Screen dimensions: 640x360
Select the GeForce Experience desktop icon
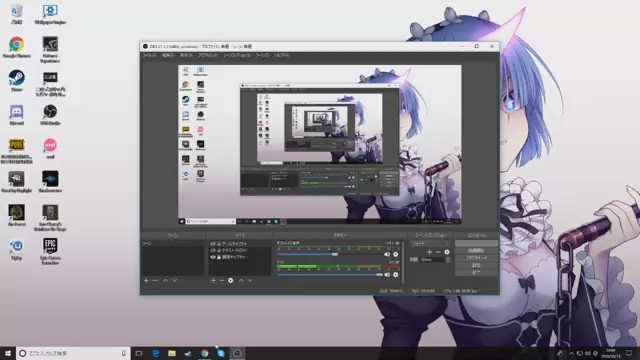(50, 49)
